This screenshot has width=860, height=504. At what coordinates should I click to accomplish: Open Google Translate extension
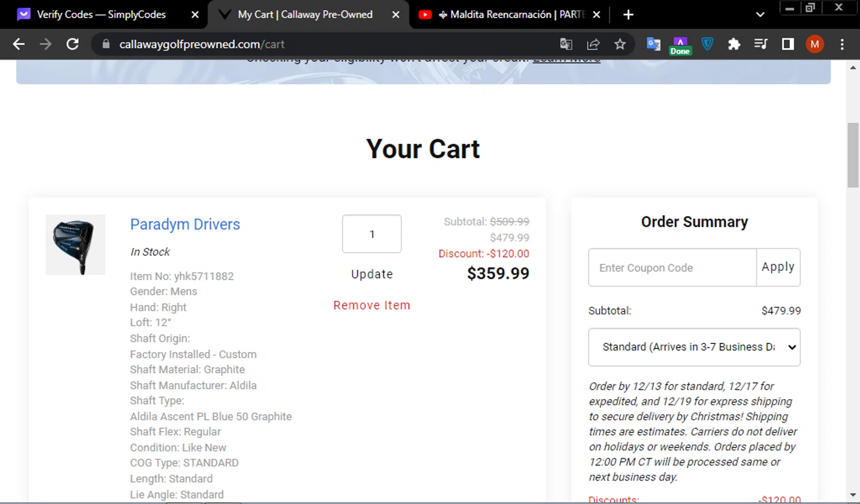(x=653, y=44)
